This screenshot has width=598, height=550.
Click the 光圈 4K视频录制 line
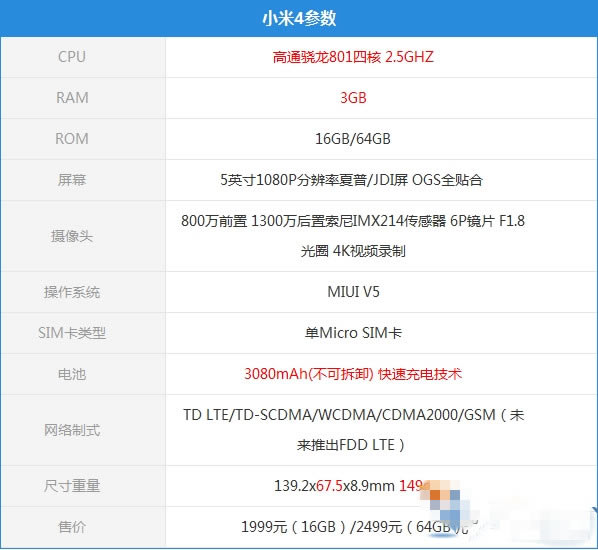(x=353, y=251)
